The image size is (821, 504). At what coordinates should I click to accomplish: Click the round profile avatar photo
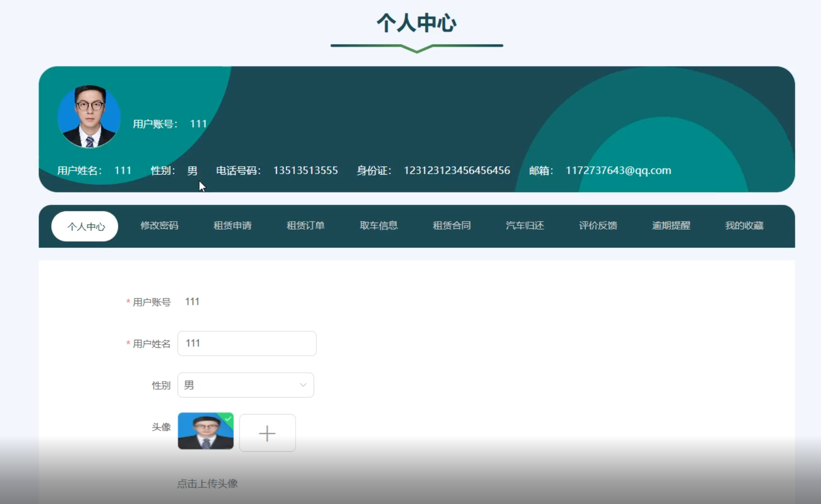click(x=89, y=116)
